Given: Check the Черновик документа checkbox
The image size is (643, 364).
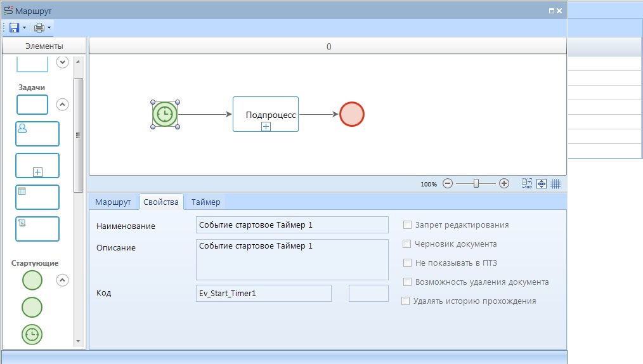Looking at the screenshot, I should click(408, 244).
